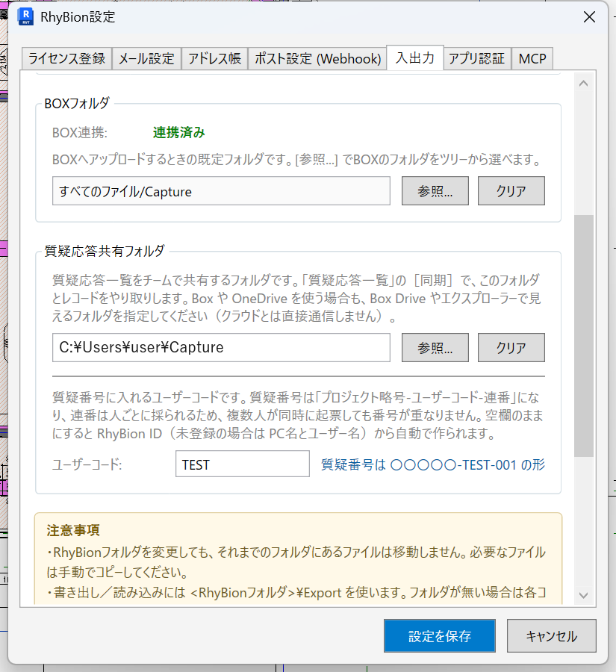Clear the BOX folder with クリア

511,191
